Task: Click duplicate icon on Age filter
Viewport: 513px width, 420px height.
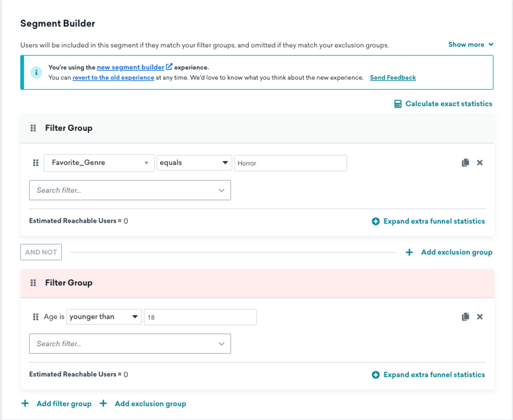Action: (x=465, y=317)
